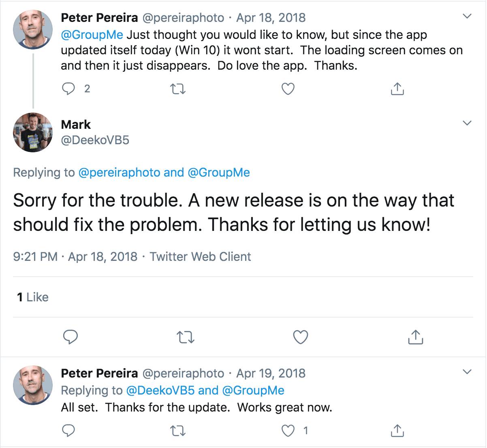Share Peter's "All set" reply tweet
The width and height of the screenshot is (487, 448).
[x=397, y=431]
